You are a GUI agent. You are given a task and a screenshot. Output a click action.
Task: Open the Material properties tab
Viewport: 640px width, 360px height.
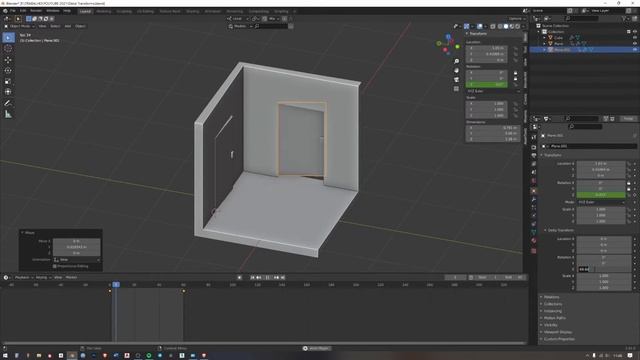point(533,241)
